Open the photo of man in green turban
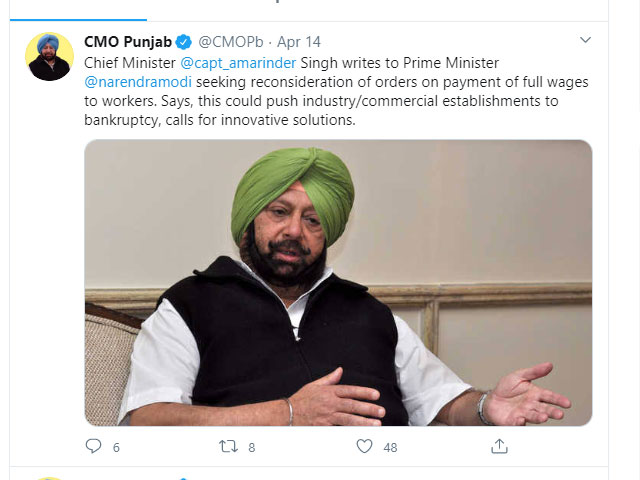 coord(338,283)
